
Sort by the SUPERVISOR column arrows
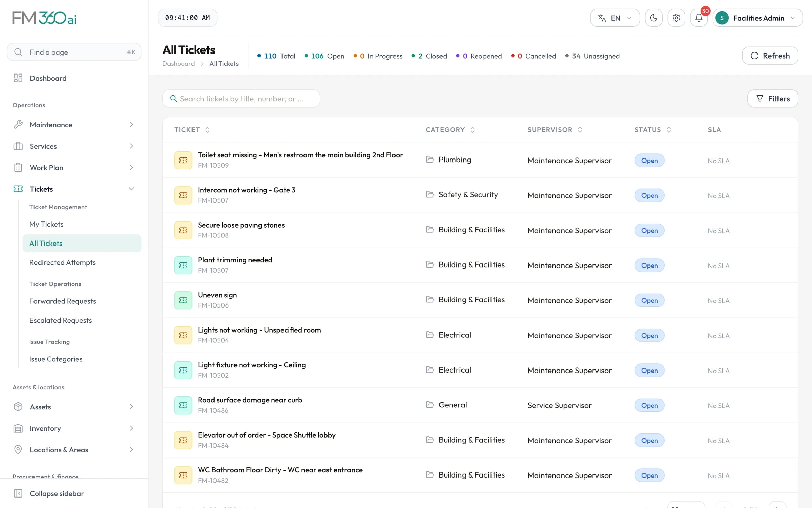tap(580, 130)
